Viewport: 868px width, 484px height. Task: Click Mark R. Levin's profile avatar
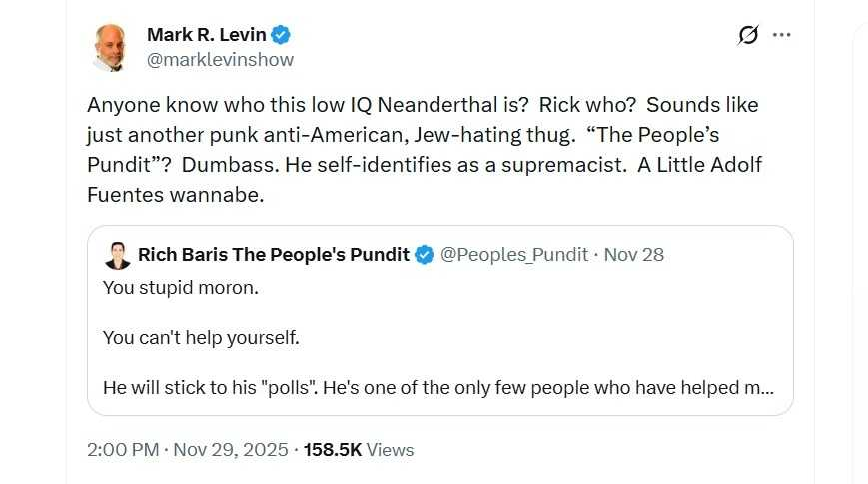click(x=109, y=48)
